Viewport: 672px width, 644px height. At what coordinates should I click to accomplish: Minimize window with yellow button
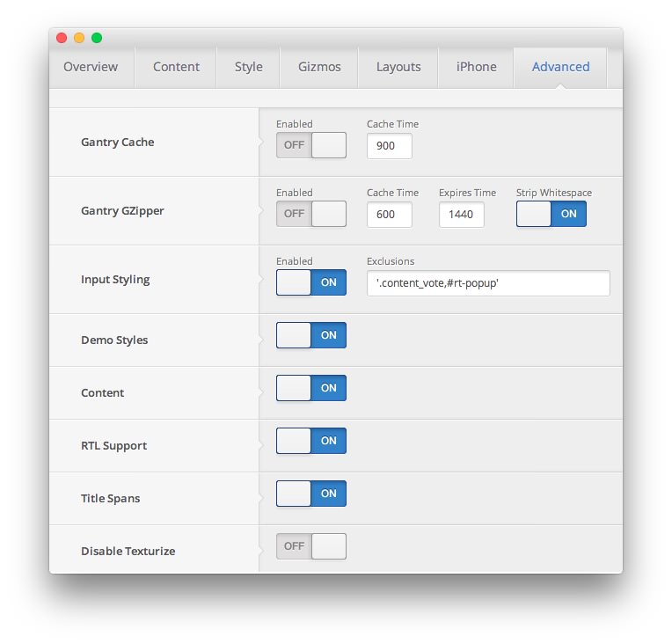(x=79, y=38)
